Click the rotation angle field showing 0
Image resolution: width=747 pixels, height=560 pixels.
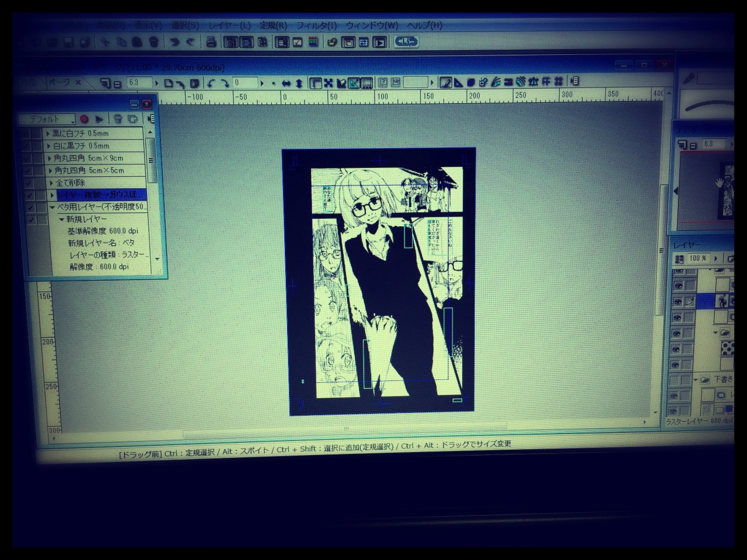245,83
